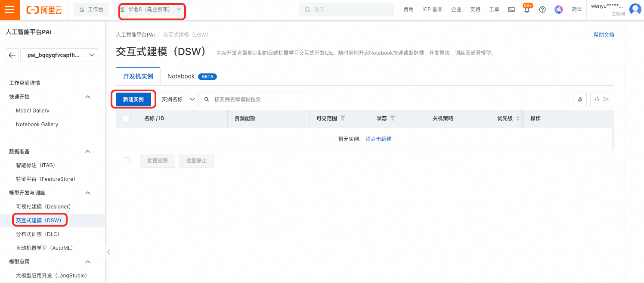644x283 pixels.
Task: Open 分布式训练（DLC）
Action: [38, 234]
